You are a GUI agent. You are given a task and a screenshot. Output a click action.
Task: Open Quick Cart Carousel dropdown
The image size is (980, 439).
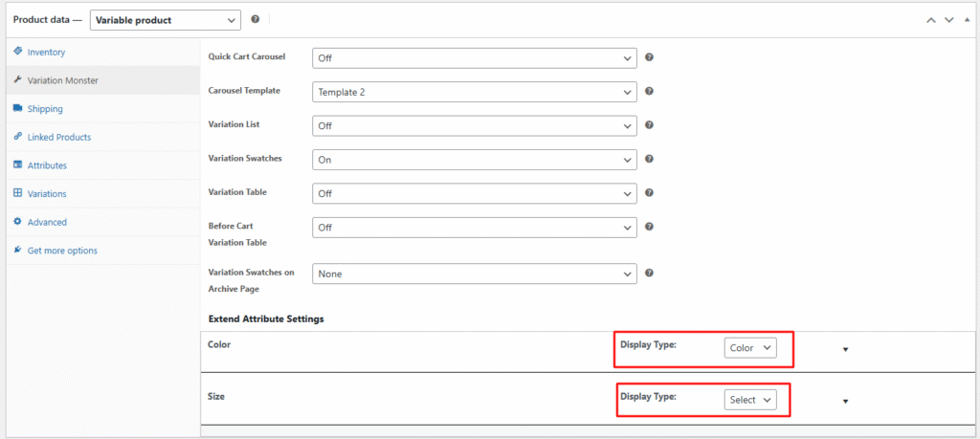point(474,58)
